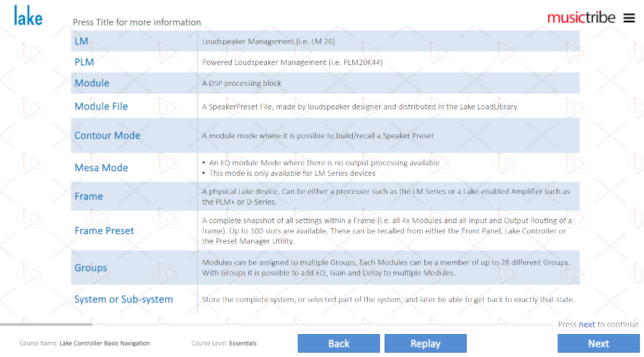Click the course progress bar

tap(276, 324)
